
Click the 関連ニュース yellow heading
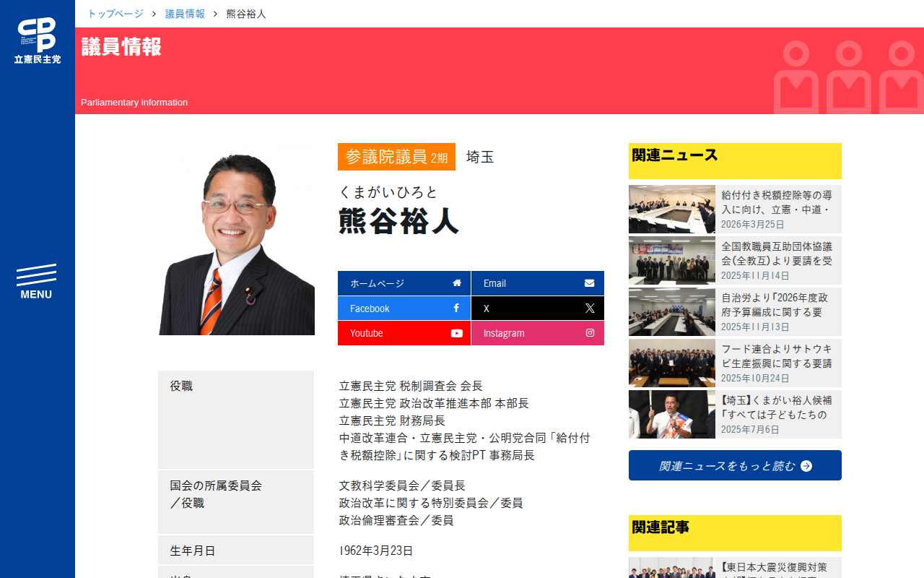tap(735, 161)
